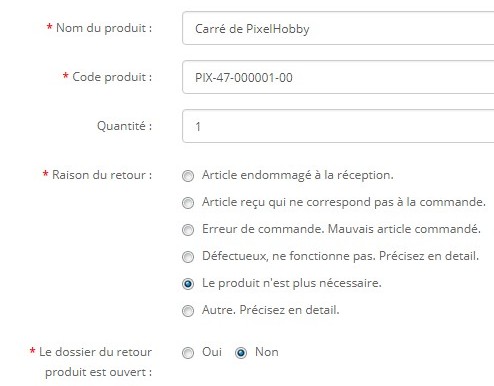Select 'Oui' for dossier du retour ouvert
The image size is (494, 386).
point(188,353)
